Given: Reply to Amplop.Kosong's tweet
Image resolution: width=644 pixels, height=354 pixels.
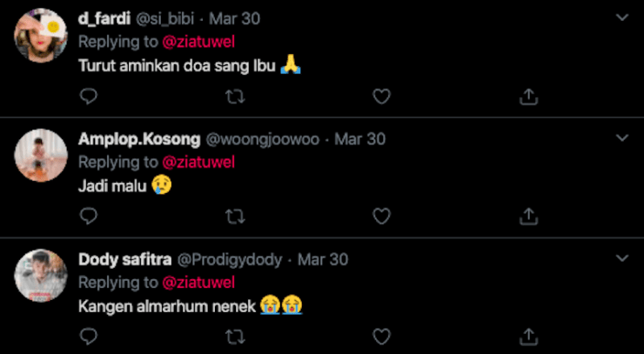Looking at the screenshot, I should tap(88, 216).
